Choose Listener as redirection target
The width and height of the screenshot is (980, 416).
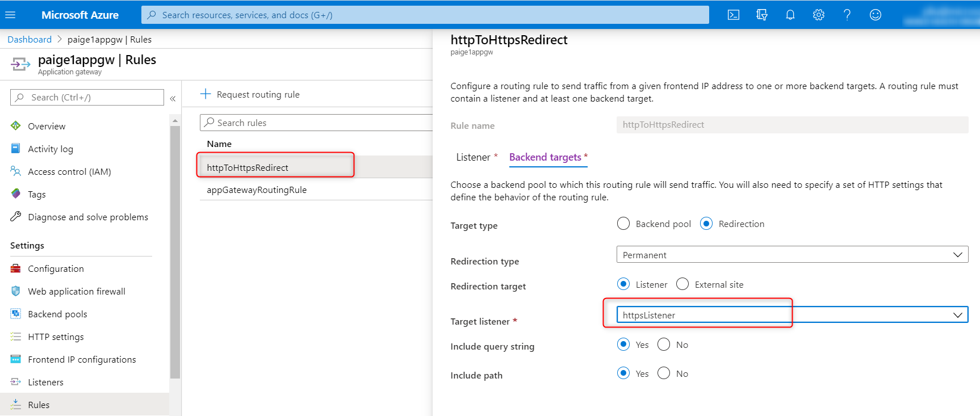623,284
